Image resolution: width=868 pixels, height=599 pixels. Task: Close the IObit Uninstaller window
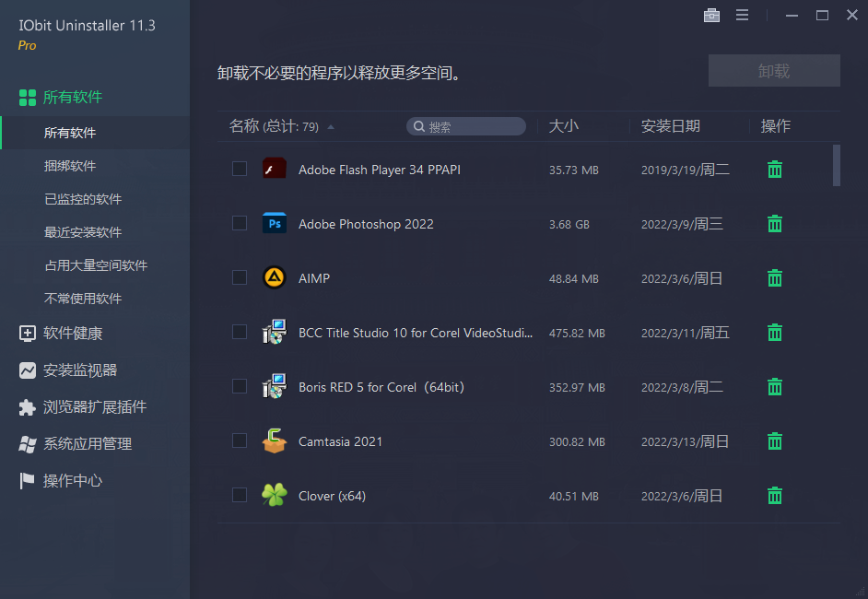point(852,15)
